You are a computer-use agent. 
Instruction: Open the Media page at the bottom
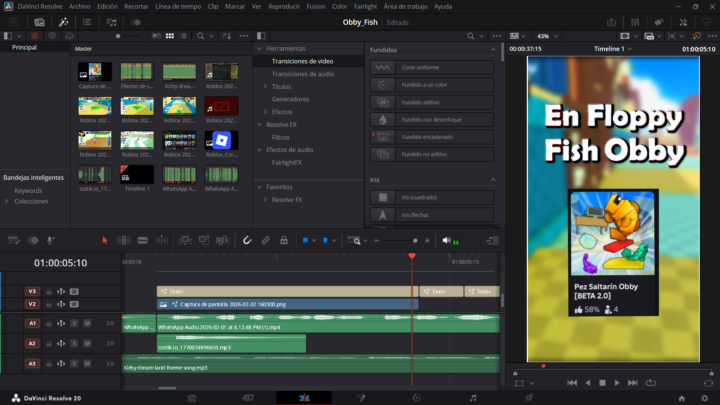(192, 398)
